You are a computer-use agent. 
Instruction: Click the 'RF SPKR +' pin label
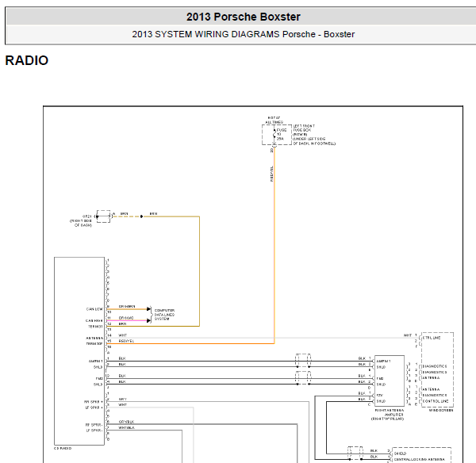tap(94, 402)
